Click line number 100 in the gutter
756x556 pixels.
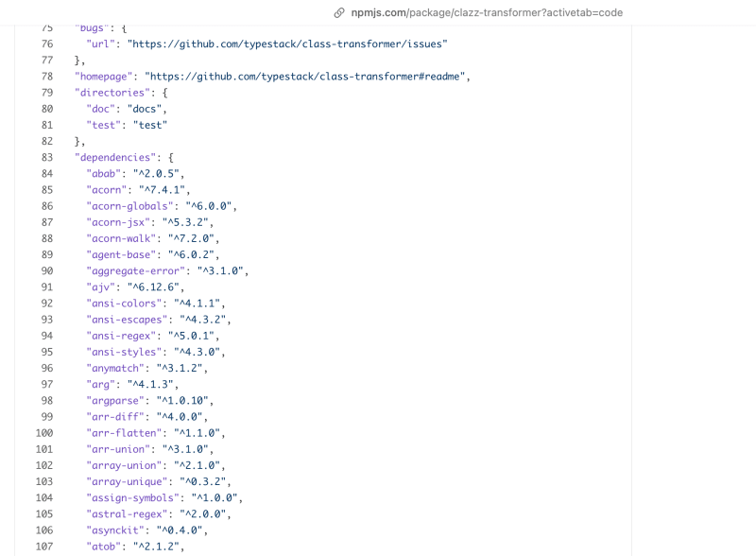pos(44,433)
